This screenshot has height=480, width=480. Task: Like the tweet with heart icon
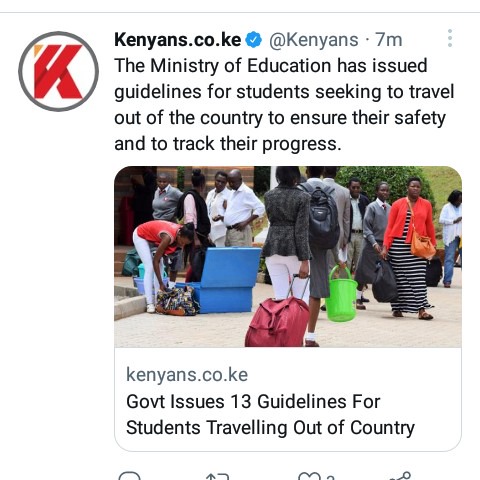click(x=310, y=476)
